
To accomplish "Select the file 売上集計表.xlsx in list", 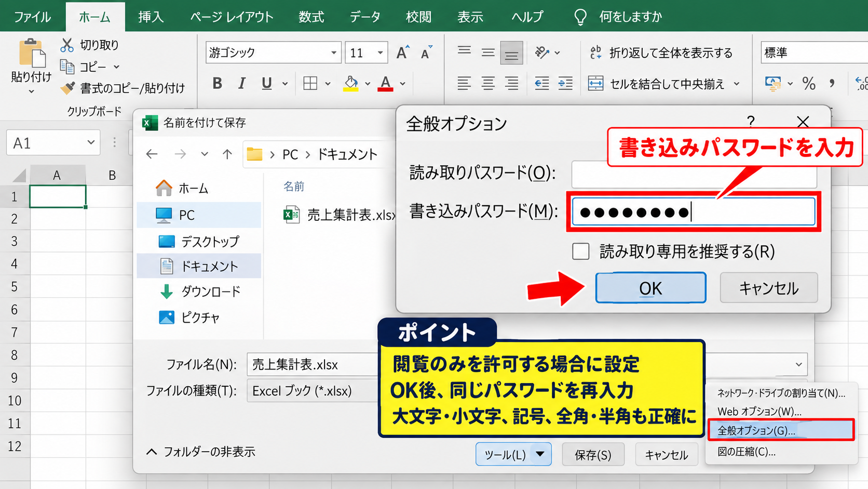I will pos(340,215).
